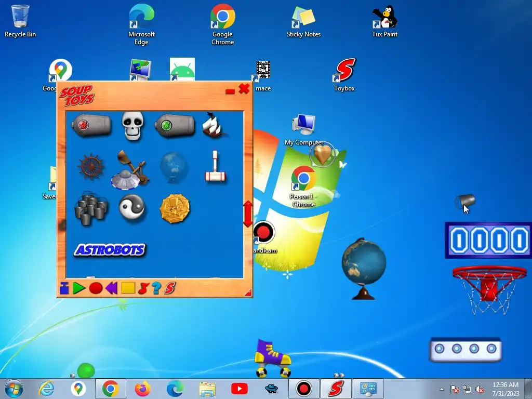Viewport: 532px width, 399px height.
Task: Select the Android desktop shortcut icon
Action: (182, 69)
